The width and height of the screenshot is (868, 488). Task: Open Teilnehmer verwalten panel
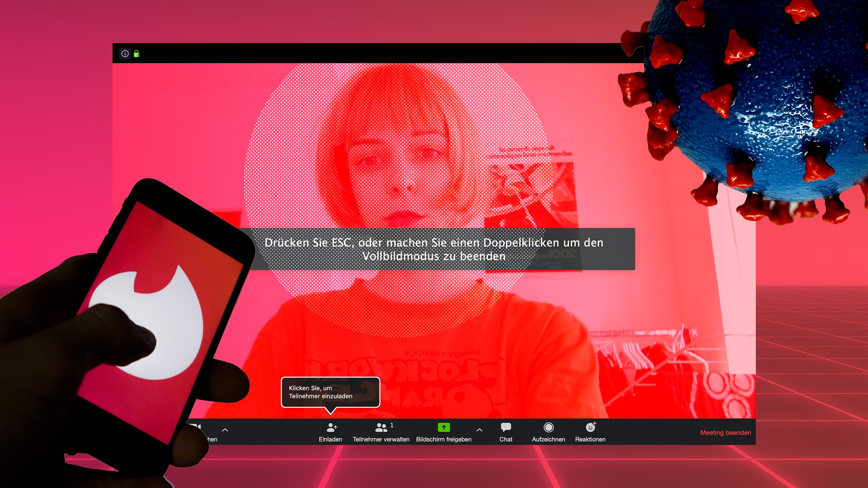[x=381, y=432]
